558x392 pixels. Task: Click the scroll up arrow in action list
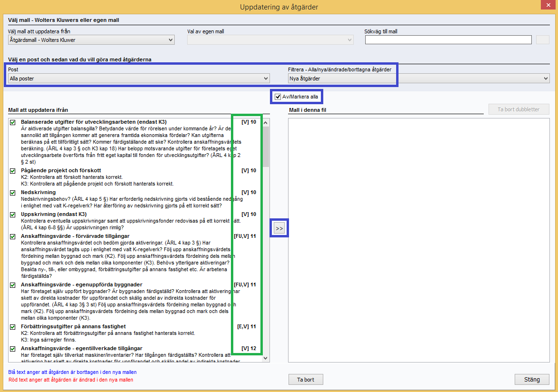[x=266, y=123]
